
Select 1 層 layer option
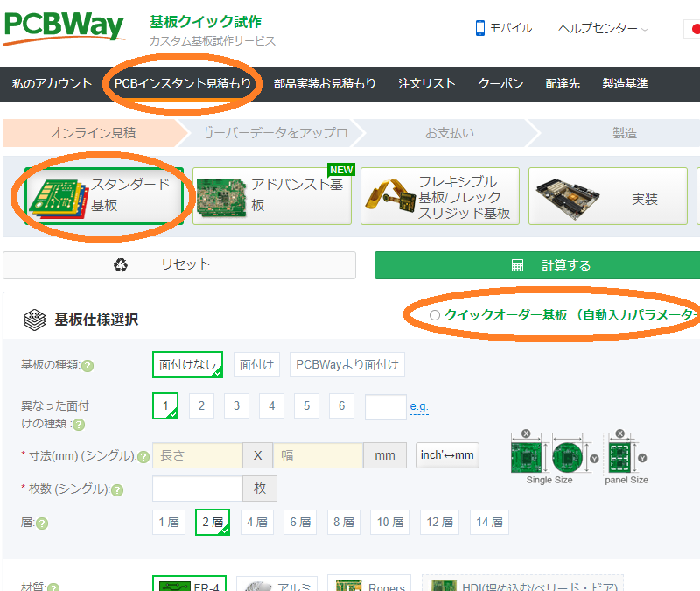(169, 522)
